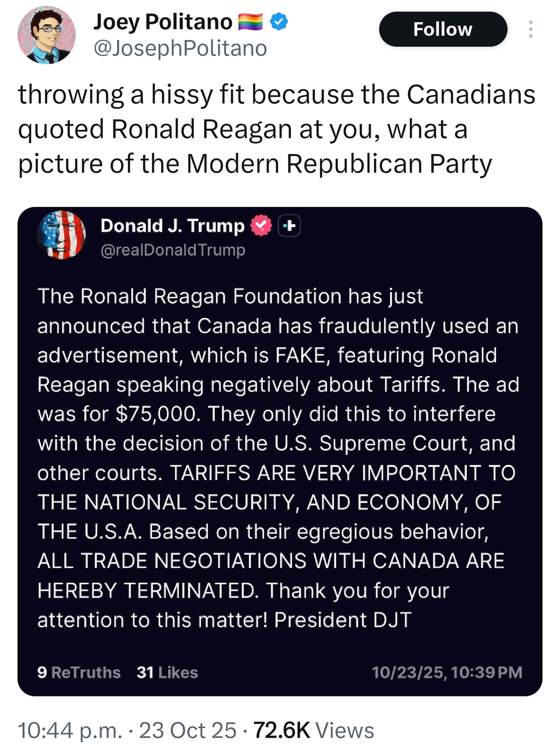The height and width of the screenshot is (748, 560).
Task: Click the red verified badge on Trump
Action: 261,226
